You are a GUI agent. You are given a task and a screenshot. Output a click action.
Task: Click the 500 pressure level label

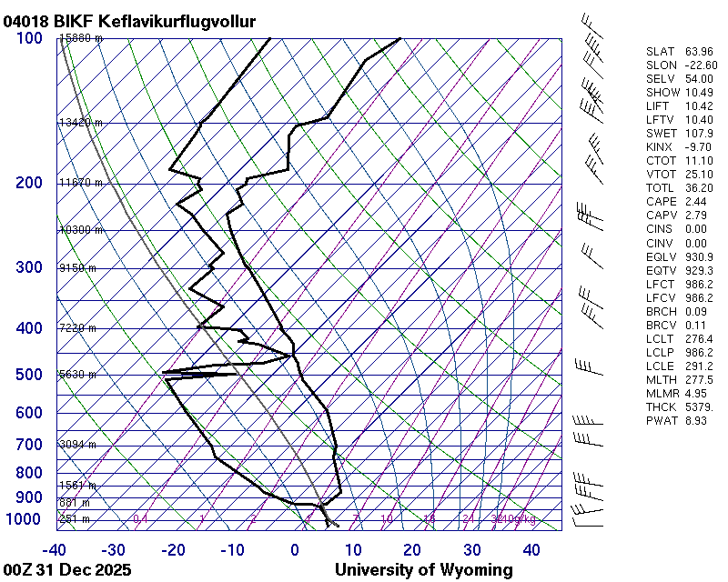[29, 376]
